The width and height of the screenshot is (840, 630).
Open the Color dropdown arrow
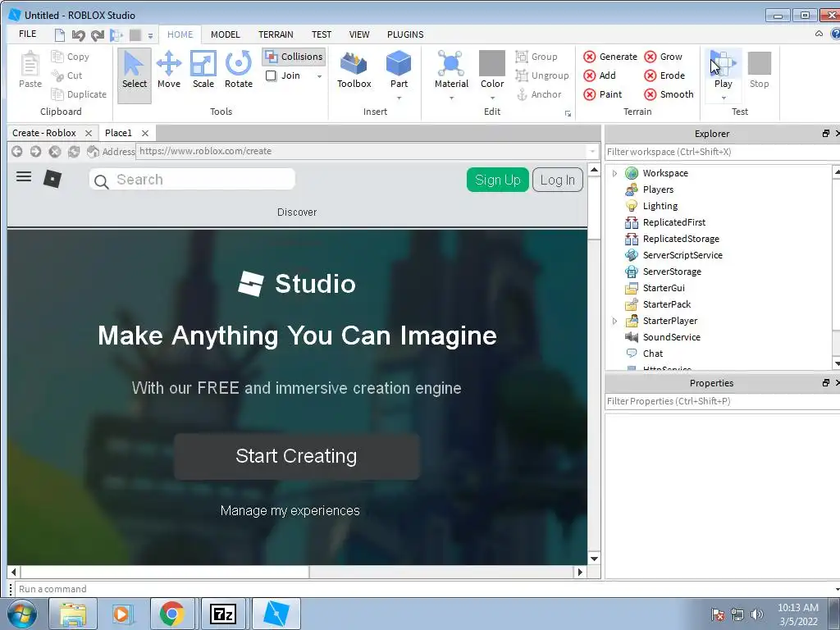[492, 98]
